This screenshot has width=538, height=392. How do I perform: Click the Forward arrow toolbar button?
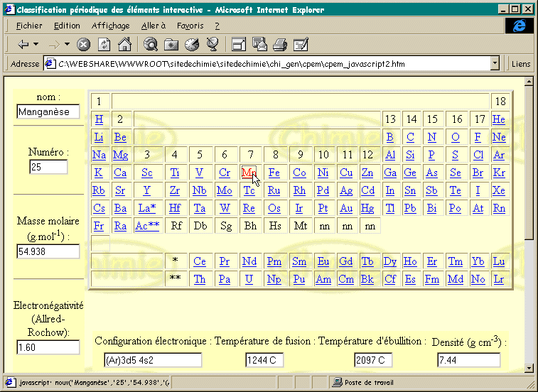54,44
